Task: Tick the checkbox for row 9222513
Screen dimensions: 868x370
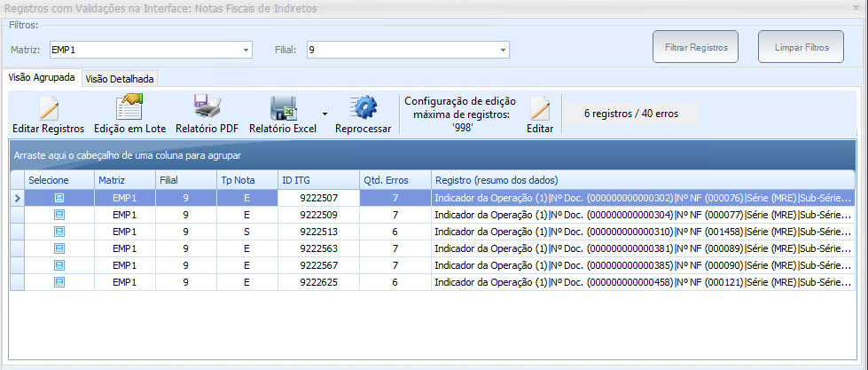Action: pyautogui.click(x=59, y=232)
